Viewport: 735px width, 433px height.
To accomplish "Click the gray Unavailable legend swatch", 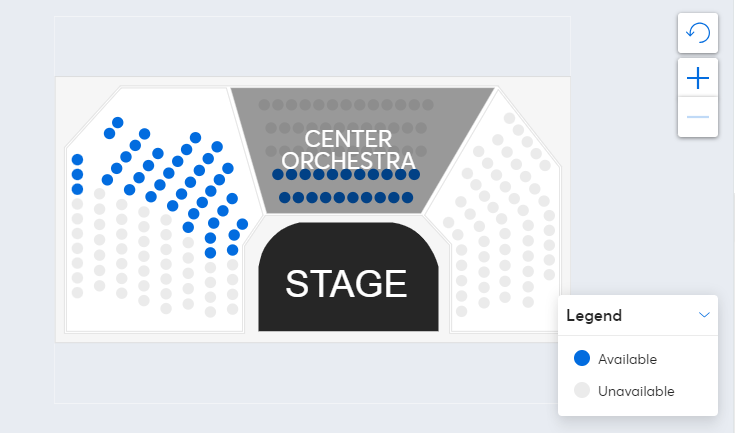I will click(x=582, y=390).
